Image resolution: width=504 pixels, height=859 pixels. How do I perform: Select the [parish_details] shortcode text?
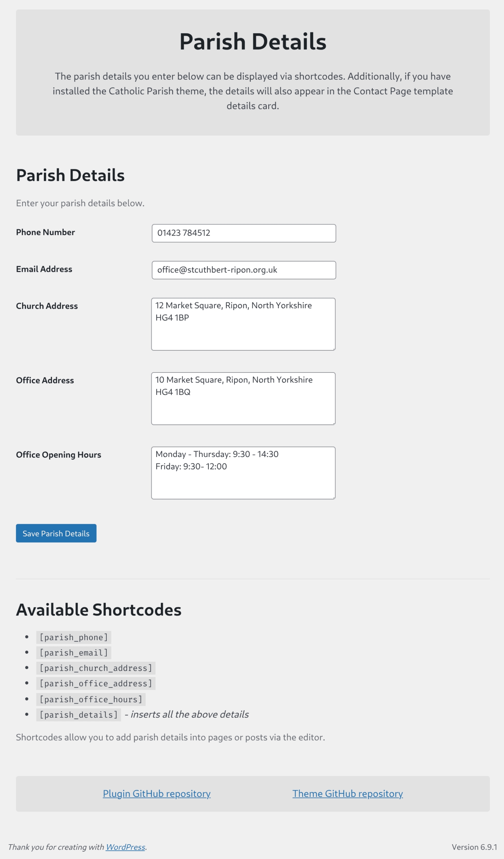click(x=79, y=714)
